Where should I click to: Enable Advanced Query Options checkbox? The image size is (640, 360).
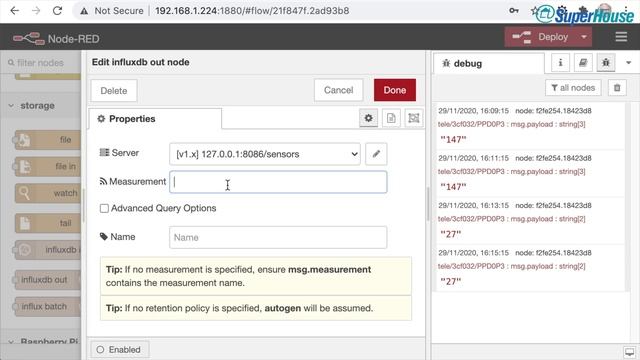click(104, 209)
